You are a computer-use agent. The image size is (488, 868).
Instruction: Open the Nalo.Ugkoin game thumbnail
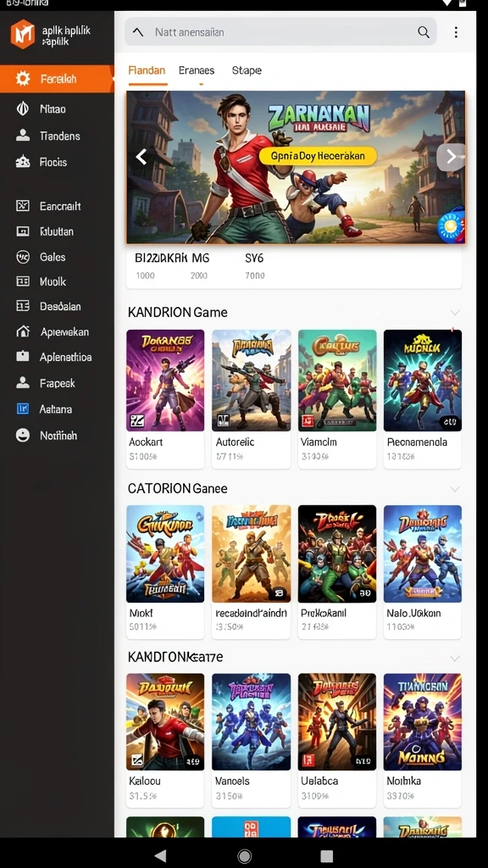tap(423, 554)
